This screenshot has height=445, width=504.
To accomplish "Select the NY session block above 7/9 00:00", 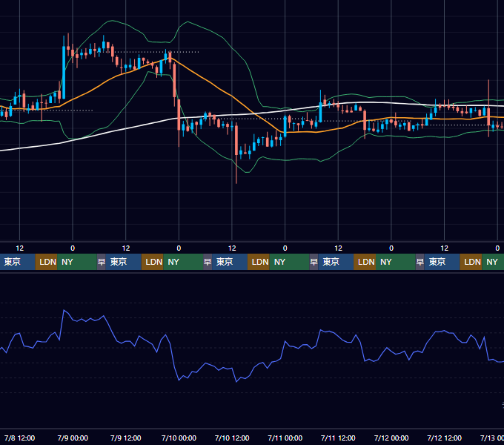I will coord(77,262).
